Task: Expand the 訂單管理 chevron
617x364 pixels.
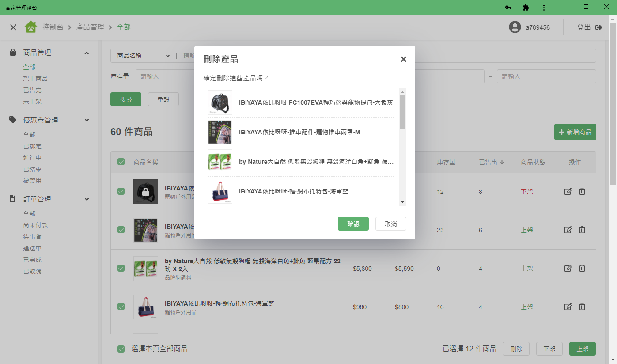Action: point(87,199)
